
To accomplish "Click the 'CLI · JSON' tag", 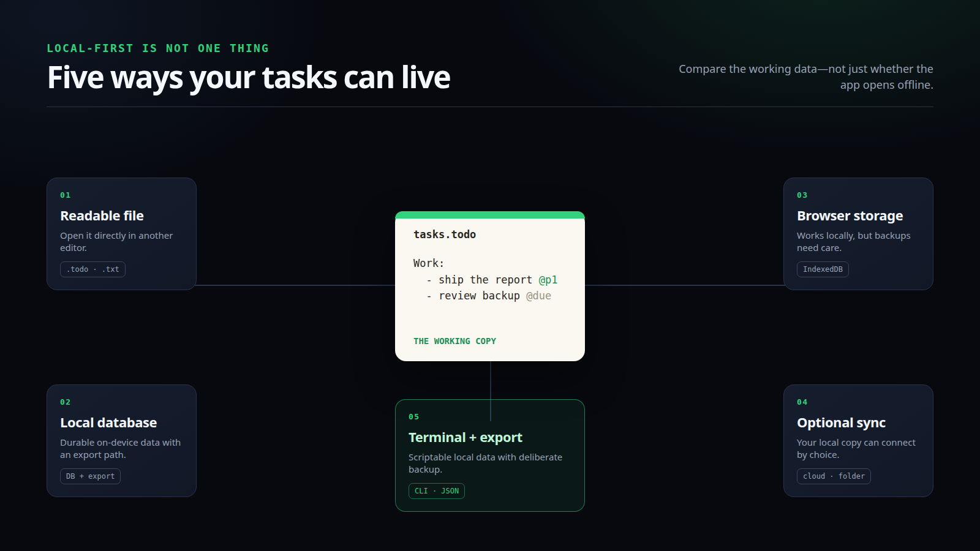I will 437,491.
